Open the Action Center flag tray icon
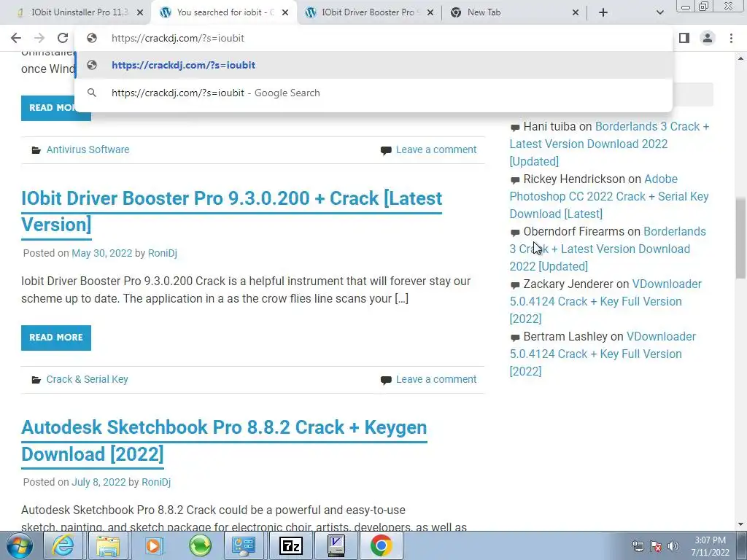Viewport: 747px width, 560px height. (x=656, y=546)
